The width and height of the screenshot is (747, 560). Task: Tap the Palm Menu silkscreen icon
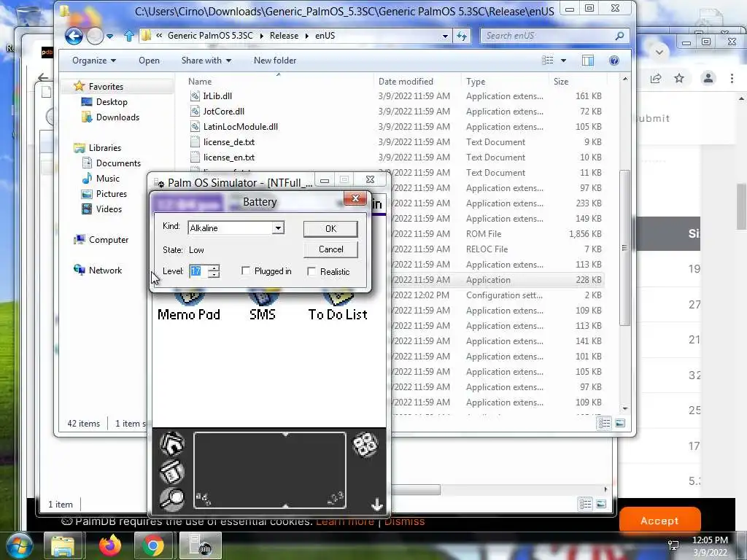(x=171, y=472)
